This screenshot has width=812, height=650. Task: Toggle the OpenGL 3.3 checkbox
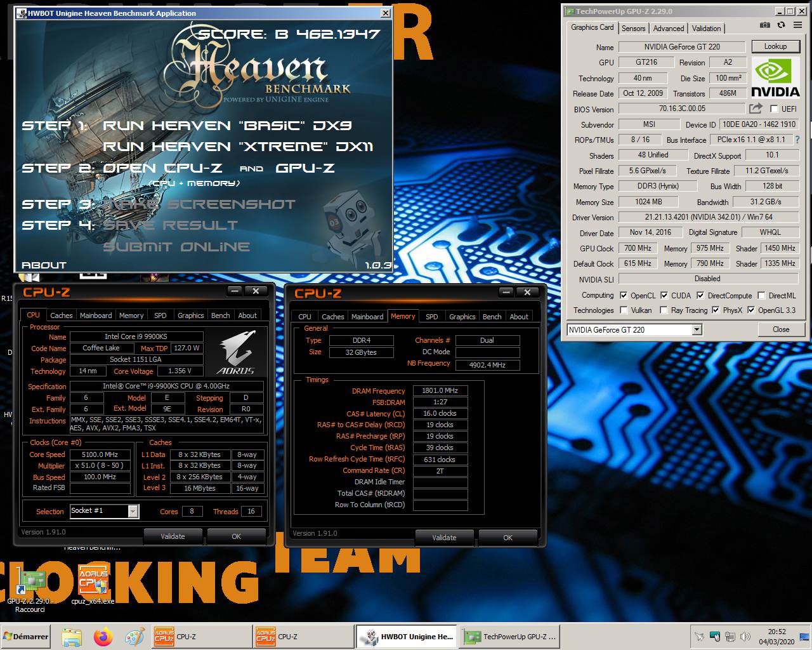coord(751,310)
